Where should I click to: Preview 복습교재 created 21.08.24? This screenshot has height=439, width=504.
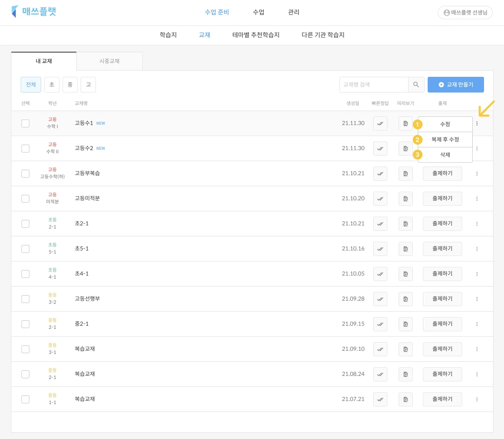[x=406, y=374]
